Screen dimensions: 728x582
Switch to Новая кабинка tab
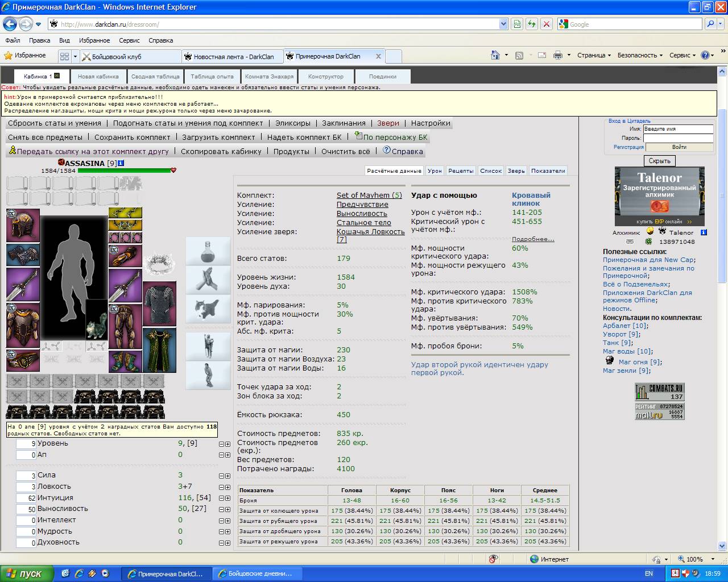98,76
